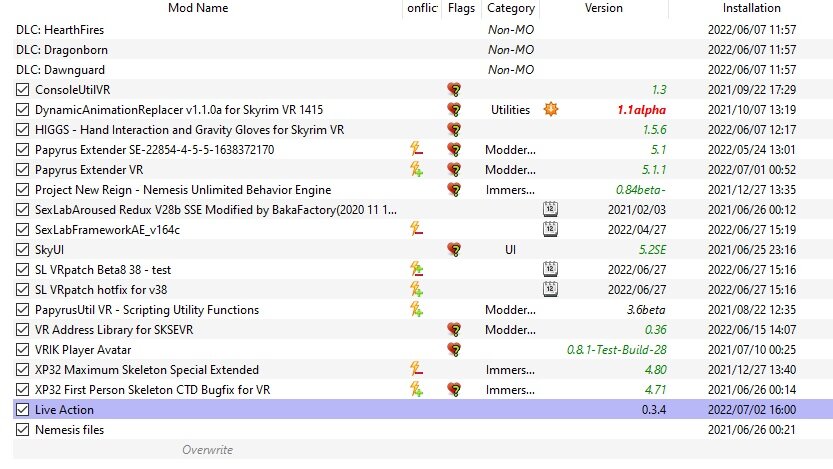The image size is (833, 469).
Task: Sort by the Version column header
Action: [604, 8]
